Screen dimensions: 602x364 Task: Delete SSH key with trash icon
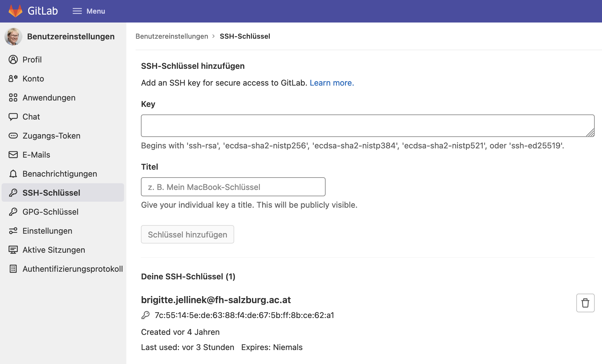click(x=585, y=303)
